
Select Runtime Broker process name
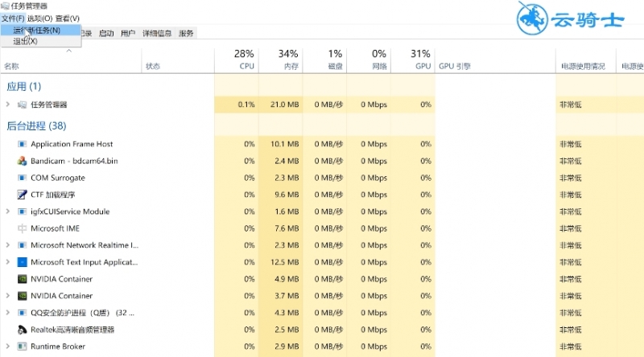click(58, 347)
